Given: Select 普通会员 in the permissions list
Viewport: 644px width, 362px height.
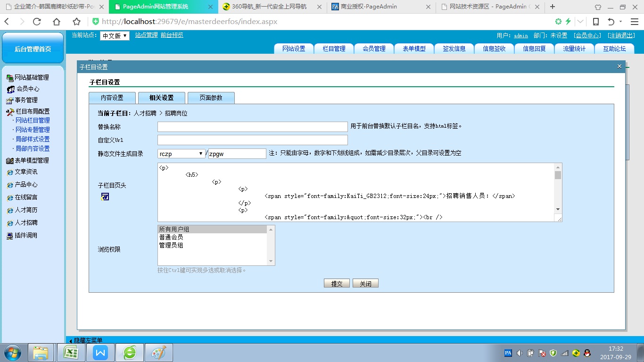Looking at the screenshot, I should click(171, 237).
